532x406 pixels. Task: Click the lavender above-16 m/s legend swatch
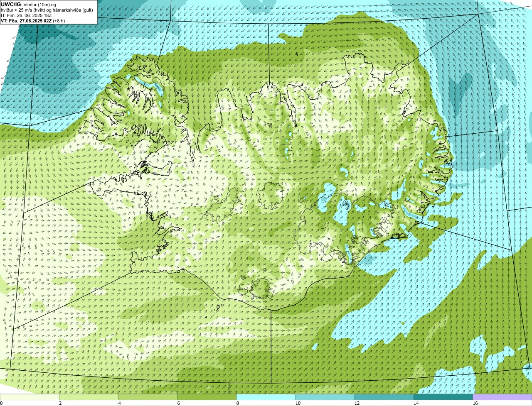click(502, 397)
